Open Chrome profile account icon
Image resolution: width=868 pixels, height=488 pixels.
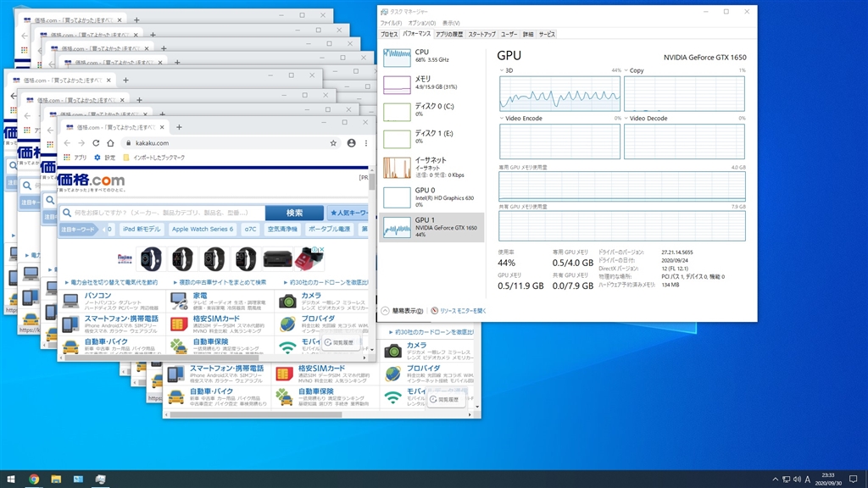[351, 142]
